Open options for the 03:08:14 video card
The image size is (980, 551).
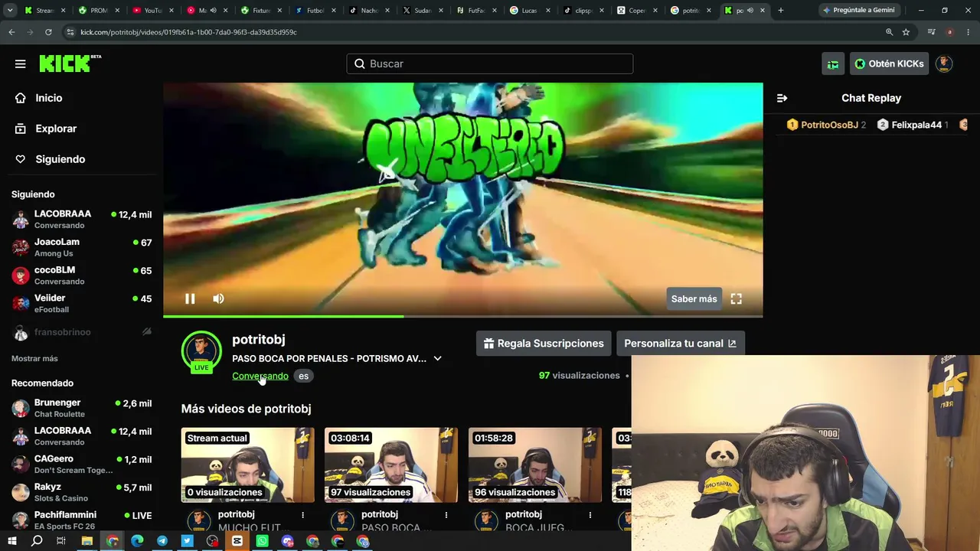click(446, 515)
